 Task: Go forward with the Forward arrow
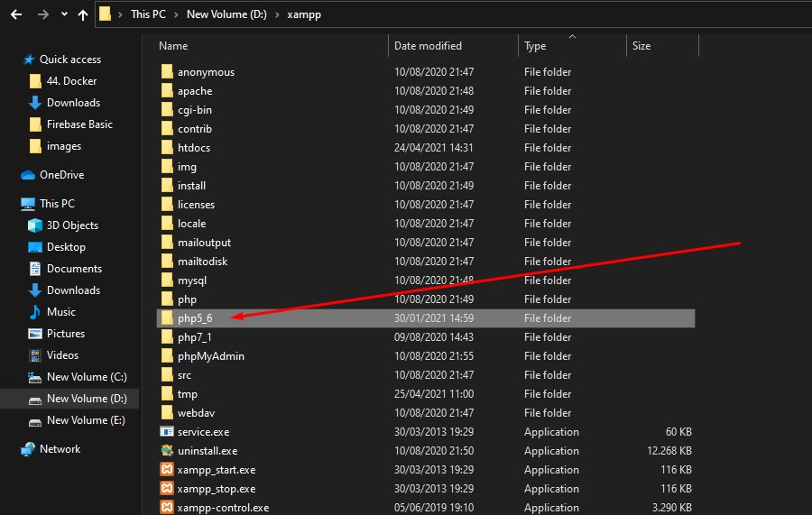[43, 14]
